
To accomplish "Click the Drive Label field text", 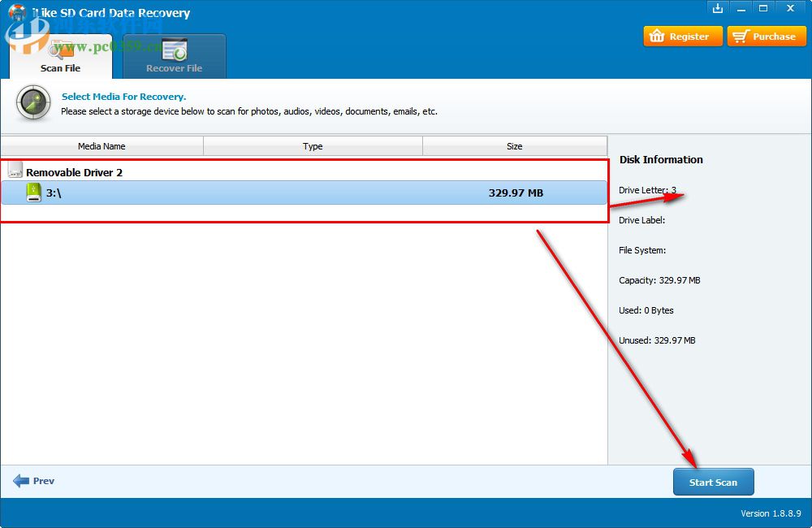I will pyautogui.click(x=642, y=220).
